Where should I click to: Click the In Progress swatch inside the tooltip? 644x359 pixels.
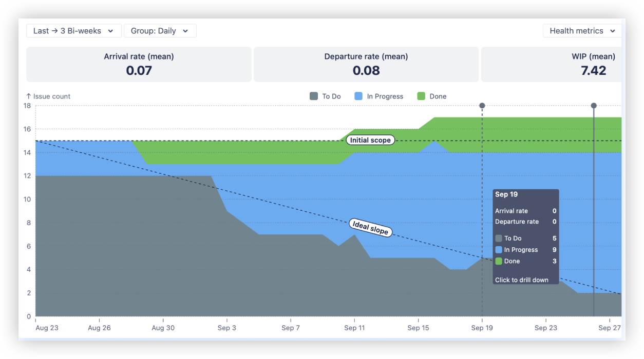(x=499, y=250)
